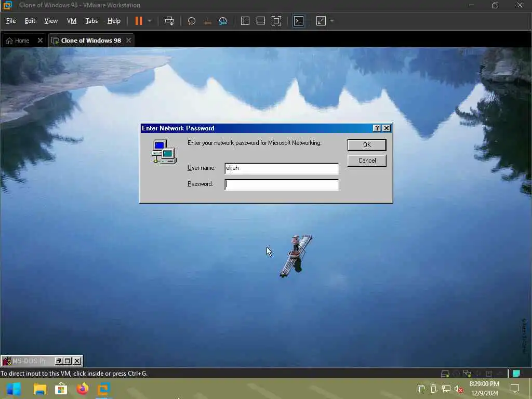Revert virtual machine to previous snapshot
532x399 pixels.
[207, 21]
